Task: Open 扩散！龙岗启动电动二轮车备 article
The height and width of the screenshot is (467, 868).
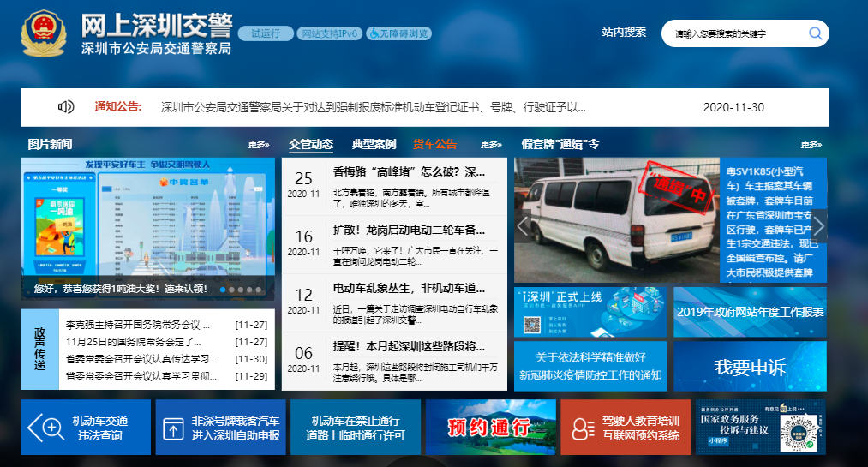Action: (409, 231)
